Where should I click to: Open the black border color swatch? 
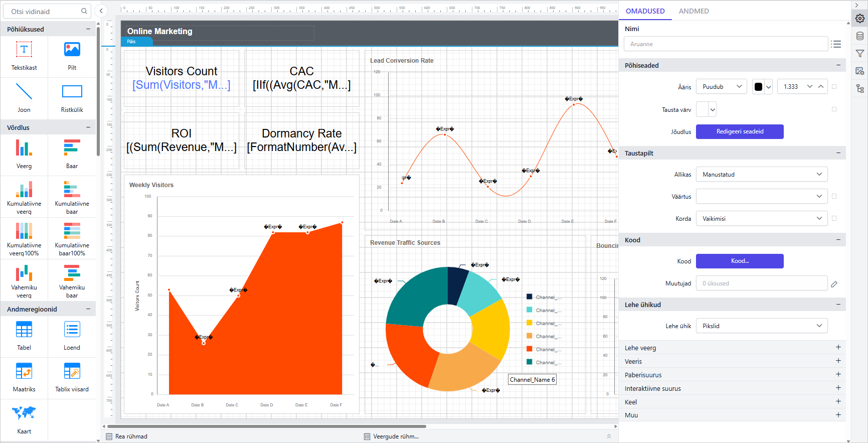pyautogui.click(x=762, y=87)
